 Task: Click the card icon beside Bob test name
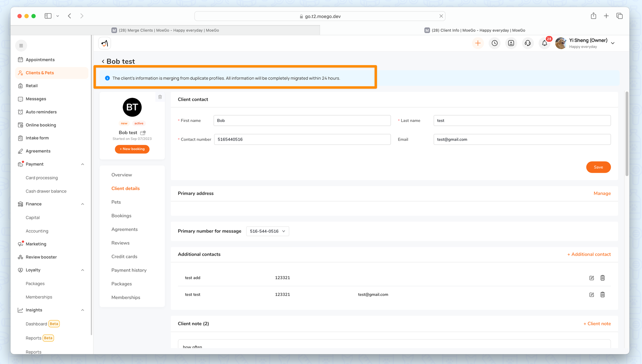tap(143, 133)
